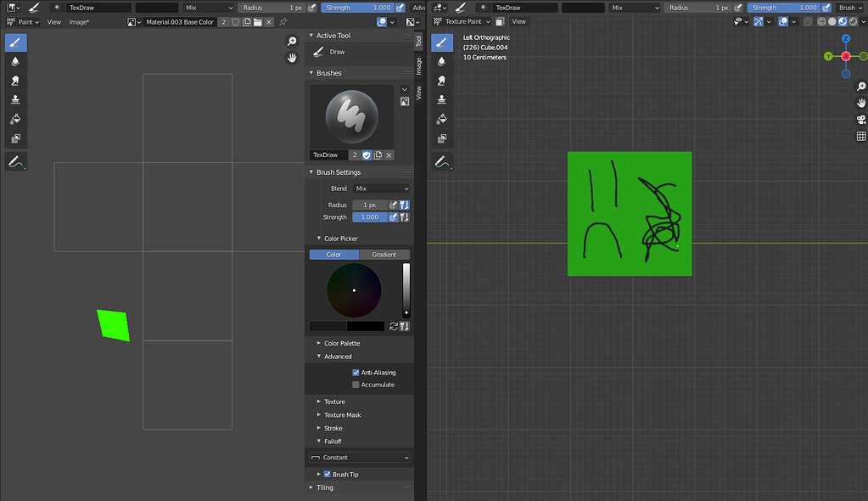Select the Fill tool
The image size is (868, 501).
[15, 119]
